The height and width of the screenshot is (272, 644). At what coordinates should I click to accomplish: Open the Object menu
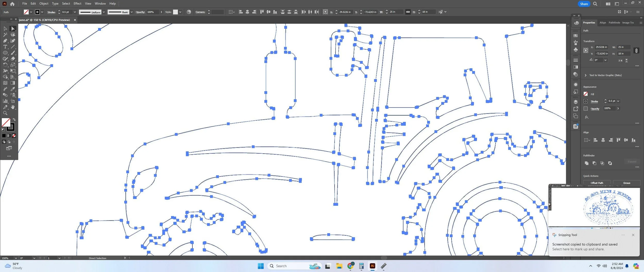[44, 4]
